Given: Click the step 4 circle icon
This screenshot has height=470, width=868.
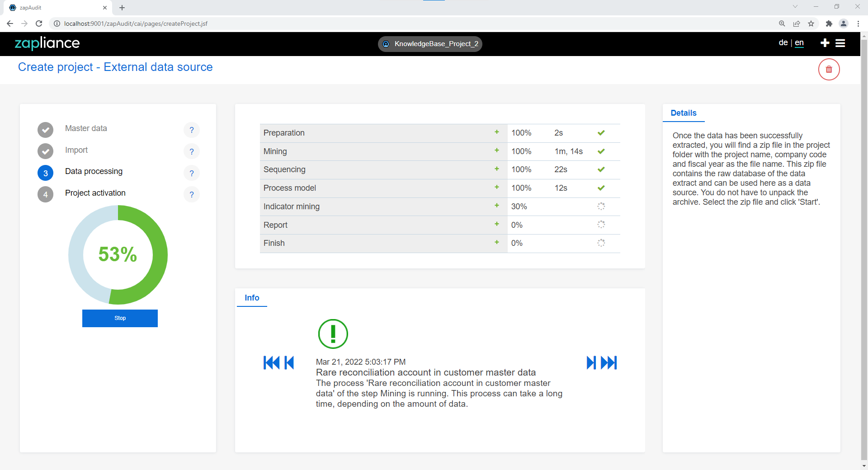Looking at the screenshot, I should (x=45, y=194).
